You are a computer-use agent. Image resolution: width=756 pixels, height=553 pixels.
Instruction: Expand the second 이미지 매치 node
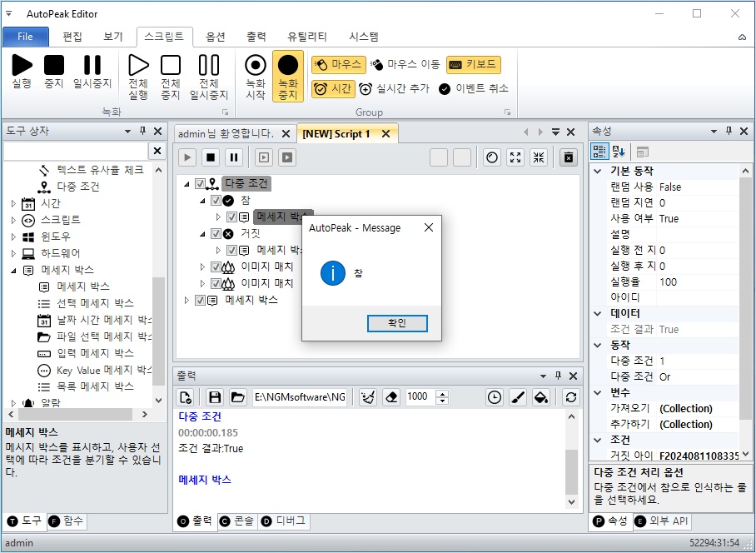pos(202,283)
